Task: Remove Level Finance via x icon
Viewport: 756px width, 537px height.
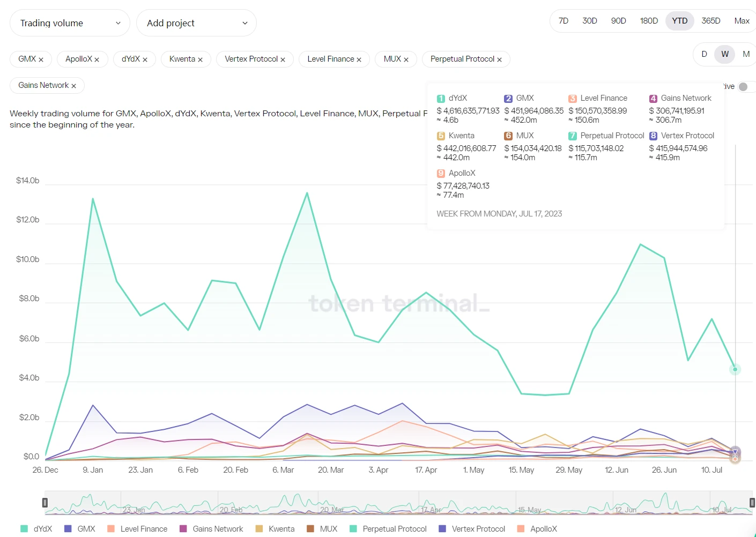Action: tap(359, 59)
